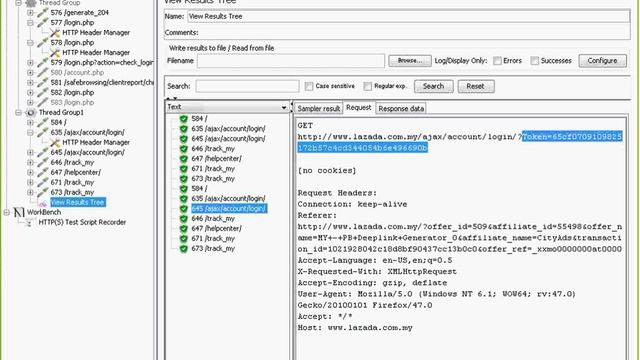Screen dimensions: 640x360
Task: Select View Results Tree in test plan
Action: (78, 202)
